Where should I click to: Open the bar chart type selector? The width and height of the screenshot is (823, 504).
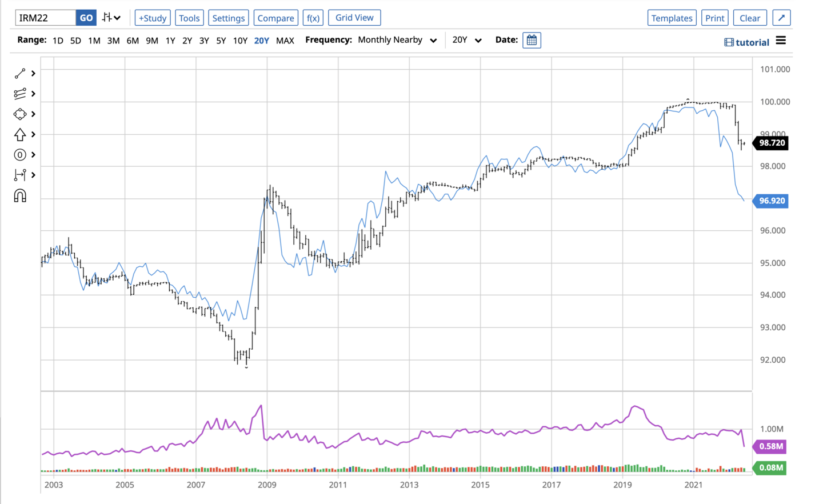[111, 18]
